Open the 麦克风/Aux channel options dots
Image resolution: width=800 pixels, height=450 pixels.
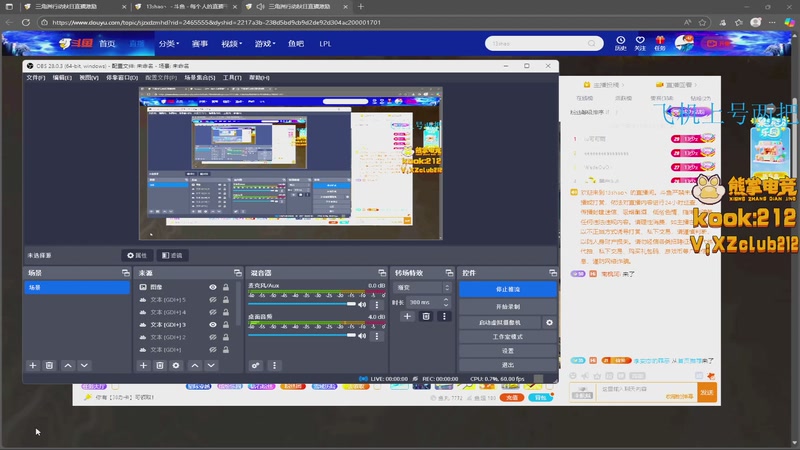tap(377, 305)
